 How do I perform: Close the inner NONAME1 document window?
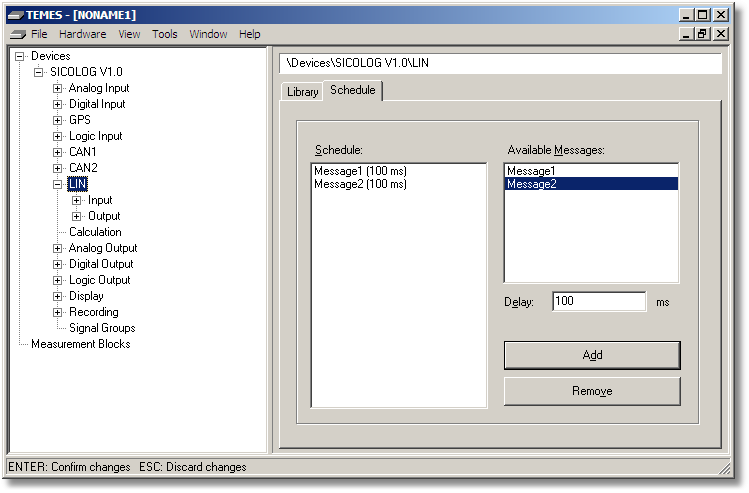(x=720, y=34)
